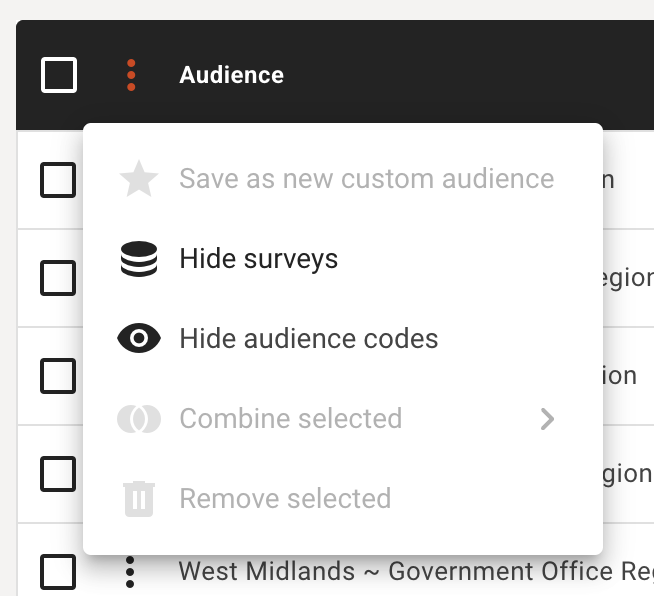
Task: Open the West Midlands row three-dot menu
Action: click(x=130, y=572)
